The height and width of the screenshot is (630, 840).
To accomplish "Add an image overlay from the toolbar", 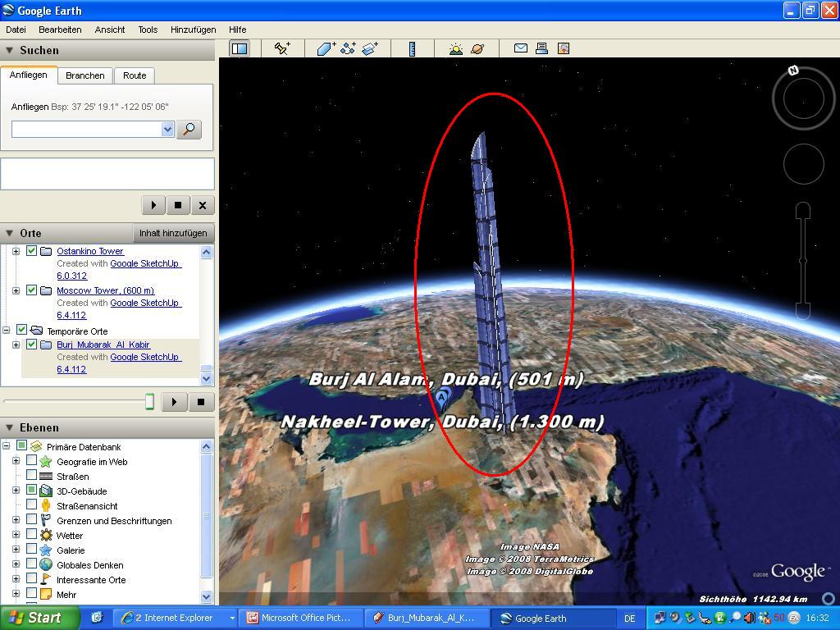I will coord(370,48).
